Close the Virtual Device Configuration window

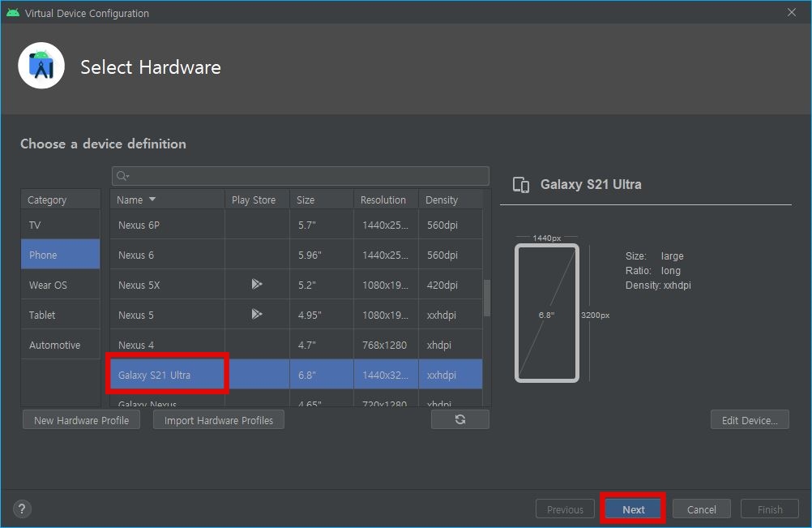click(x=791, y=12)
